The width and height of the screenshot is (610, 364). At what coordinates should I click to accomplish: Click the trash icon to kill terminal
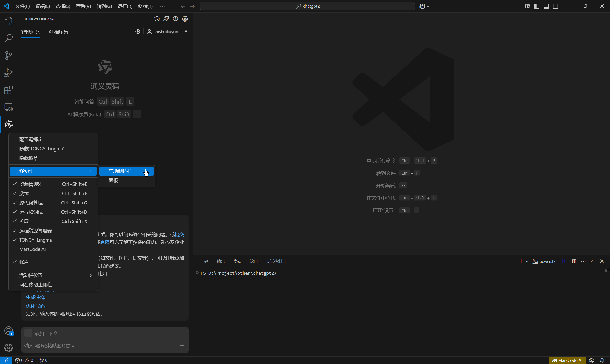pyautogui.click(x=574, y=261)
